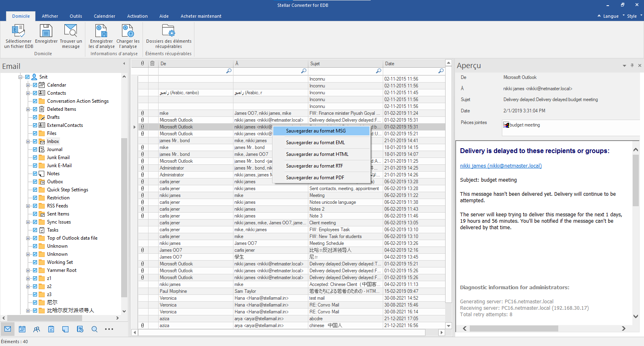Uncheck the Yammer Root checkbox
The image size is (644, 346).
pyautogui.click(x=35, y=270)
